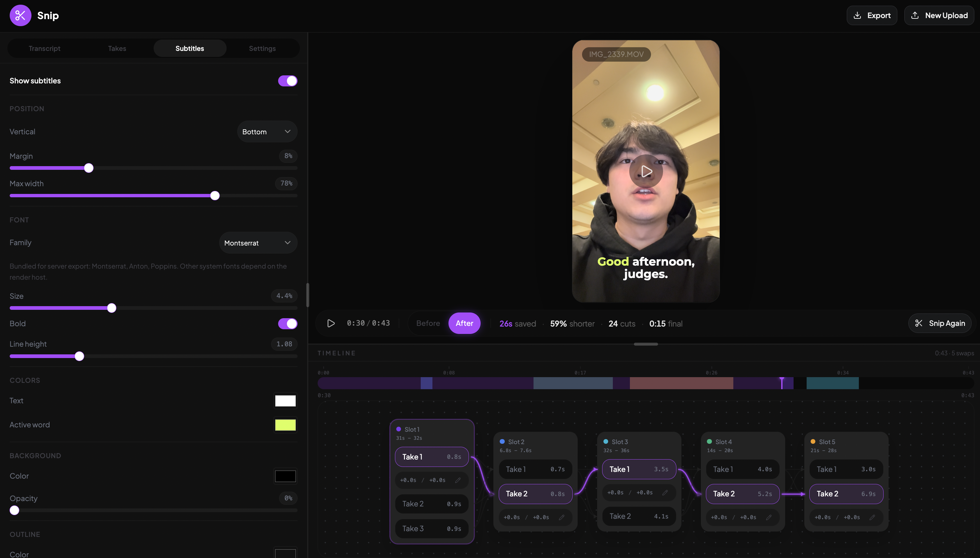This screenshot has height=558, width=980.
Task: Click the pencil edit icon in Slot 1
Action: pyautogui.click(x=458, y=480)
